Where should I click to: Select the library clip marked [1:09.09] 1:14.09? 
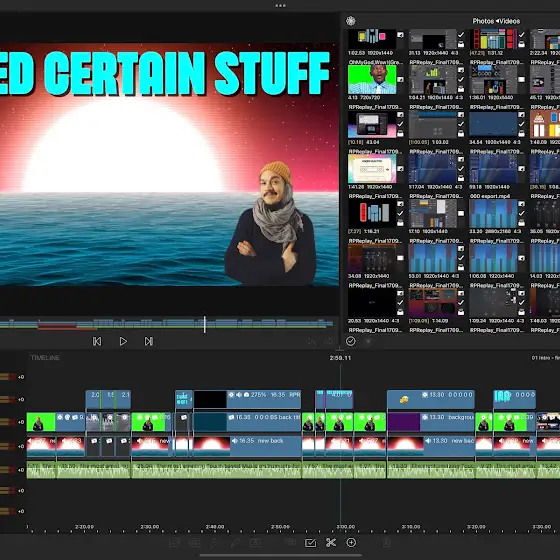(x=432, y=302)
